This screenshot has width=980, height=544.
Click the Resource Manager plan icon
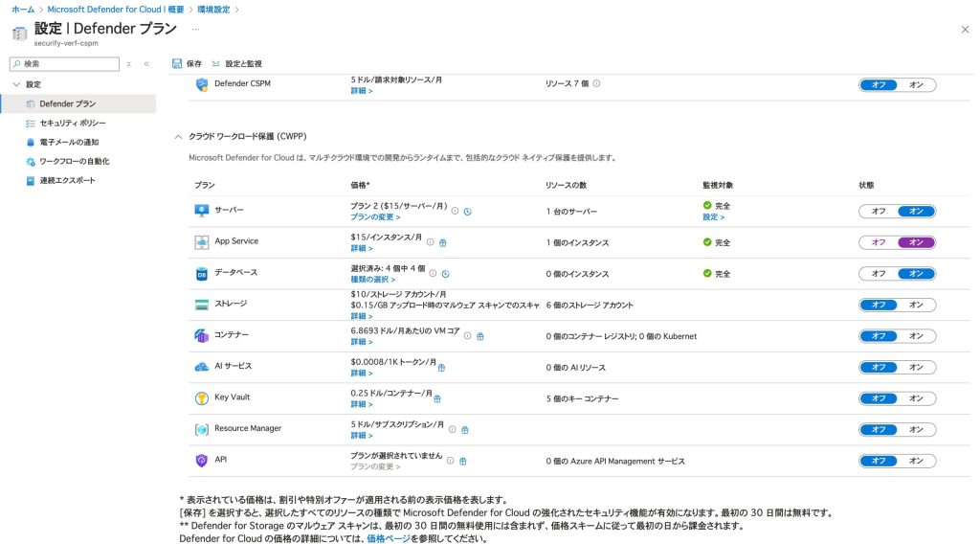coord(201,429)
